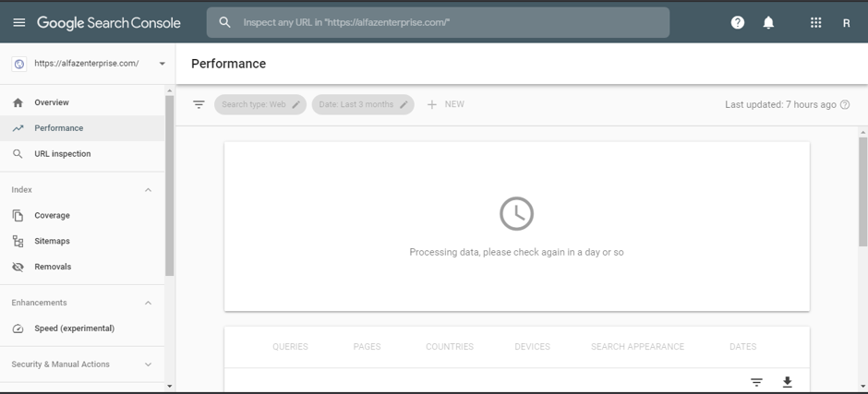
Task: Switch to the Search Appearance tab
Action: [637, 346]
